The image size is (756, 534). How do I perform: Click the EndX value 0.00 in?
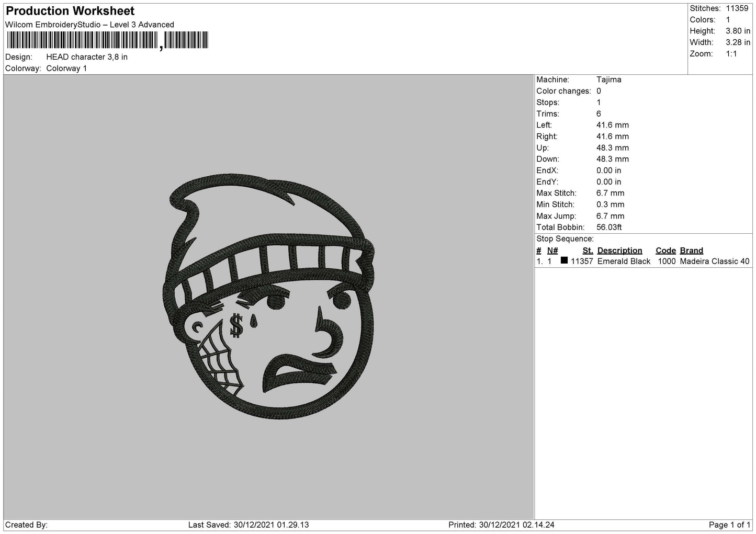(x=609, y=171)
